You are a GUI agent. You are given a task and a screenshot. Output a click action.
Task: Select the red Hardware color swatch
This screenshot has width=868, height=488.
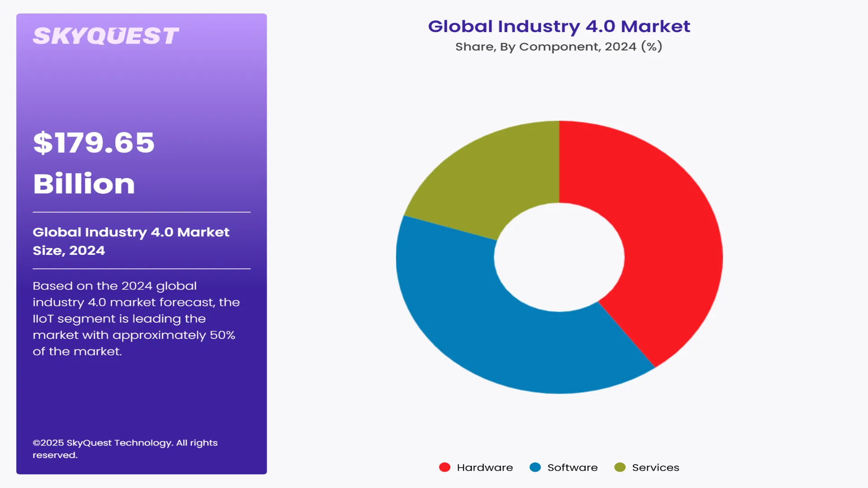tap(445, 467)
